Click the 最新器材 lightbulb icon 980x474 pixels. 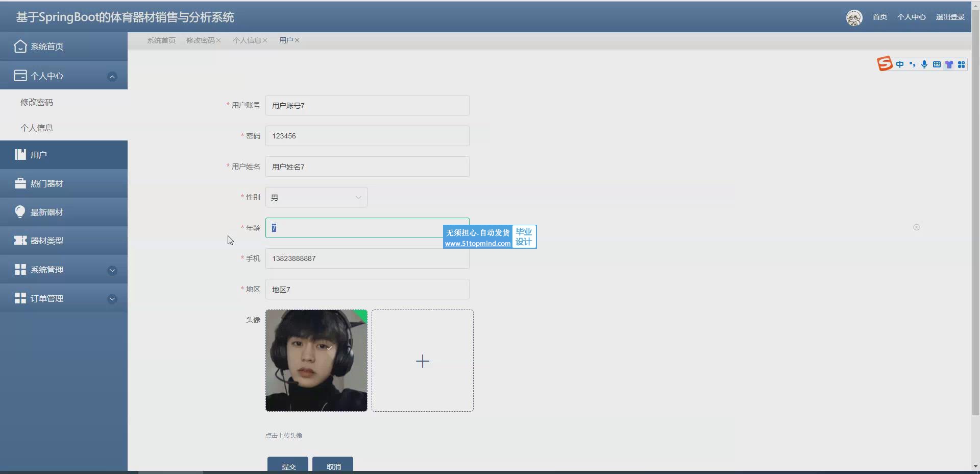click(20, 212)
